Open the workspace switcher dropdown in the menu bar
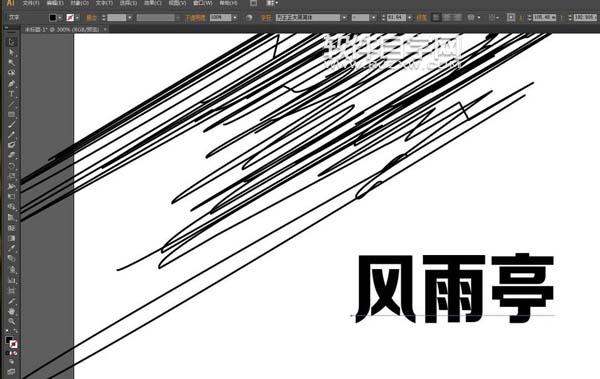The width and height of the screenshot is (600, 379). pos(273,3)
